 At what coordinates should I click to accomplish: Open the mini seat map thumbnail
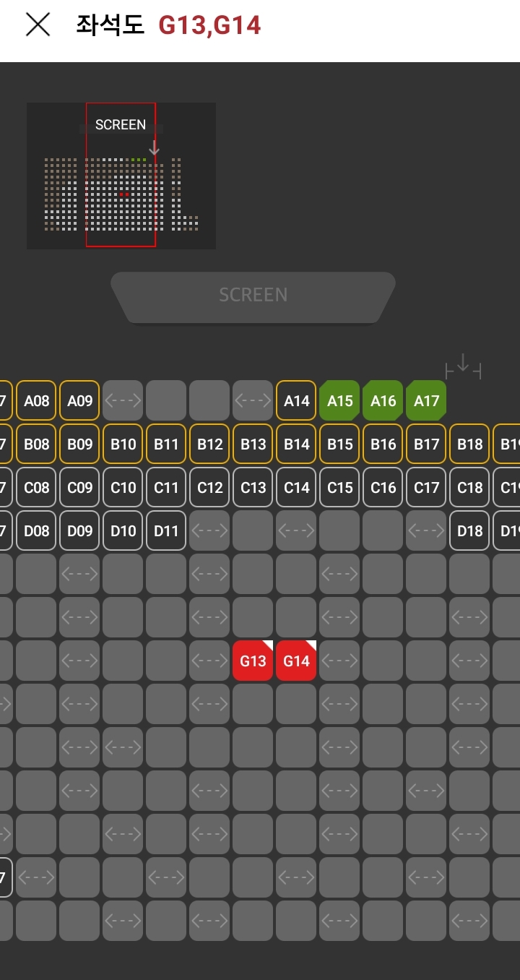(x=121, y=176)
